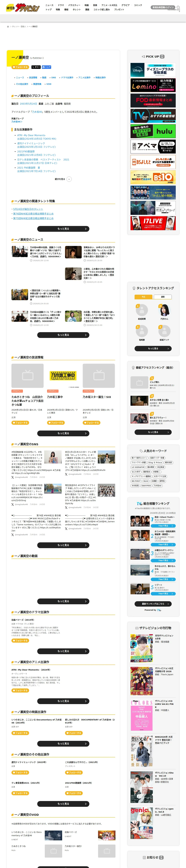This screenshot has width=186, height=868.
Task: Open ATRI -My Dear Moments- appearance link
Action: [x=31, y=135]
